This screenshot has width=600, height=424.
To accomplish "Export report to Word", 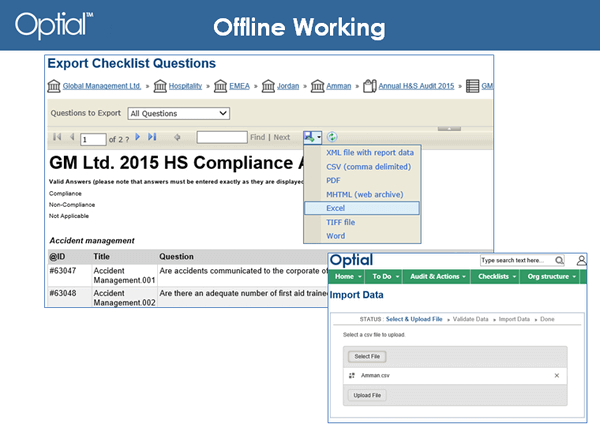I will (x=336, y=236).
